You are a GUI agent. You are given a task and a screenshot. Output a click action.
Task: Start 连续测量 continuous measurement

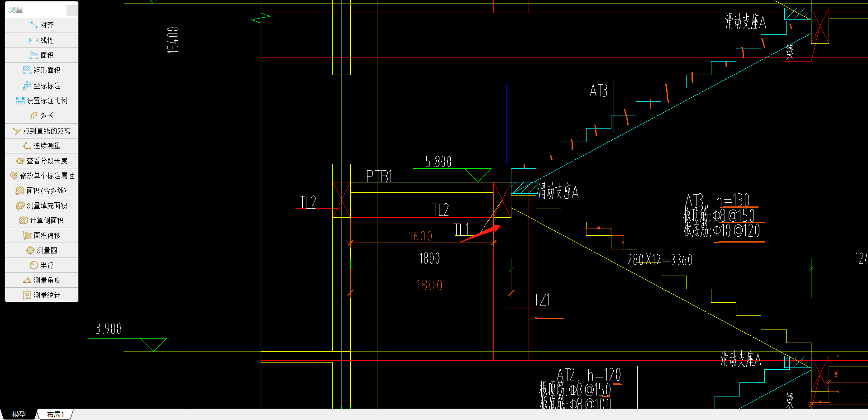[42, 146]
